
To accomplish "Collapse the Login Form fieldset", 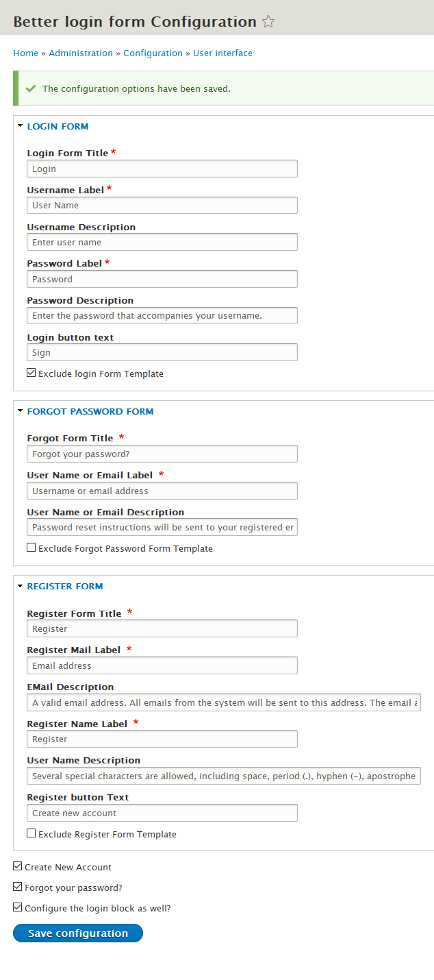I will coord(58,126).
